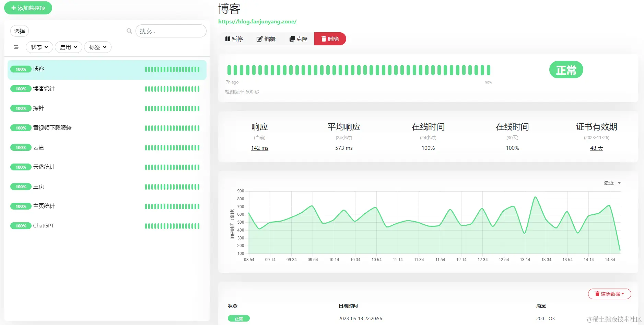Click the 200 - OK message cell
The height and width of the screenshot is (325, 644).
[546, 319]
